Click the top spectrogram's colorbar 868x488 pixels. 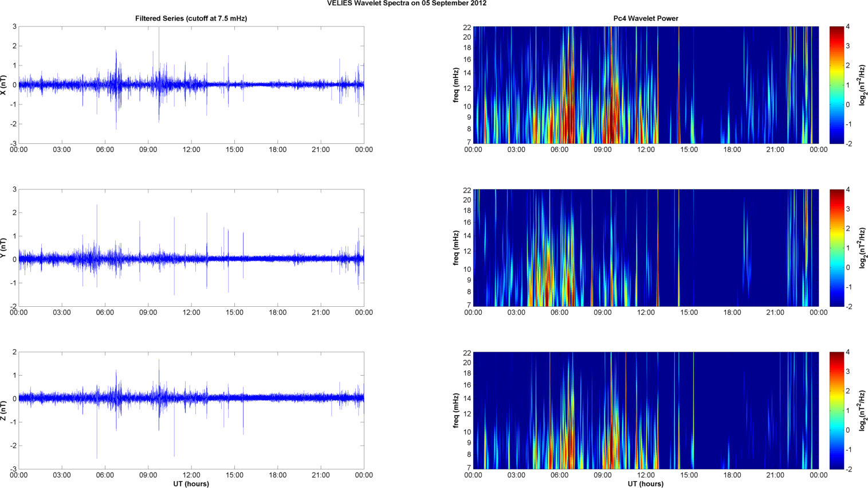836,85
